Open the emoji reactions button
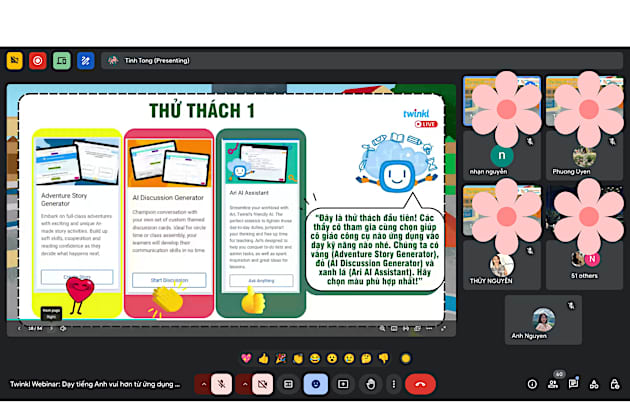 (316, 383)
